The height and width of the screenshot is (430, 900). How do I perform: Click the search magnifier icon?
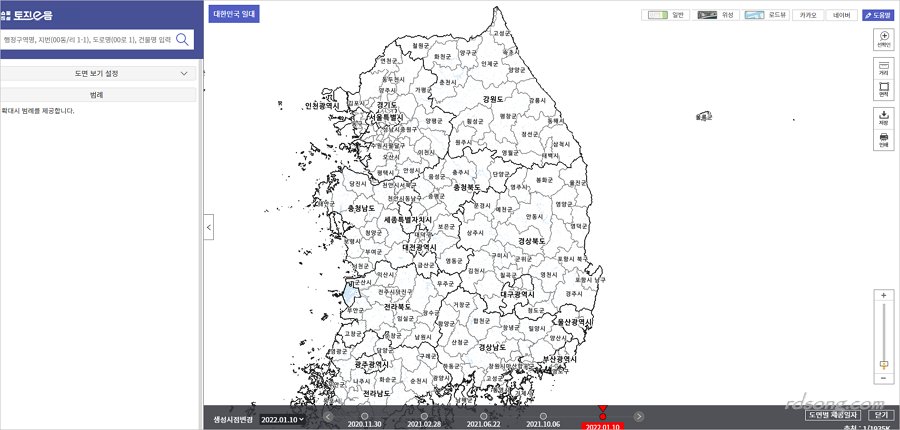tap(183, 39)
